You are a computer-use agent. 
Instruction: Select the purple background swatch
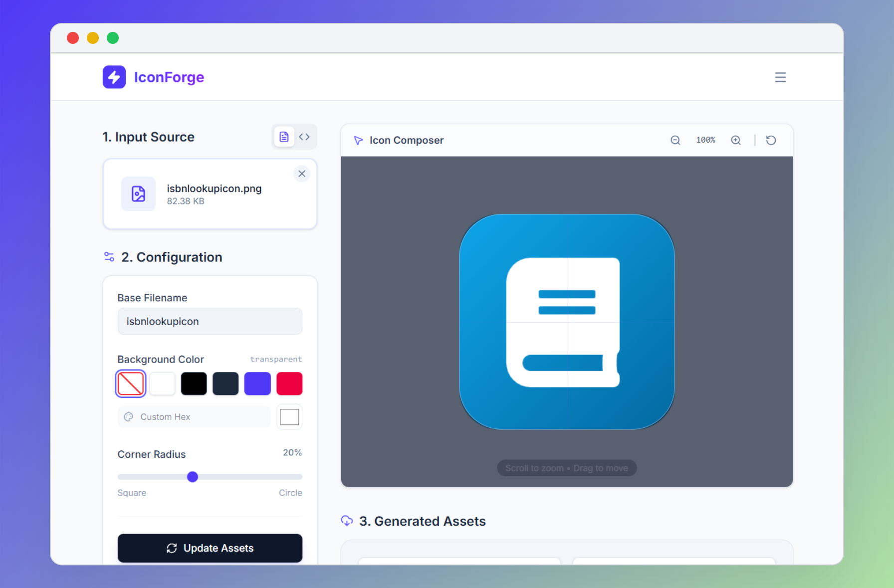pos(257,384)
